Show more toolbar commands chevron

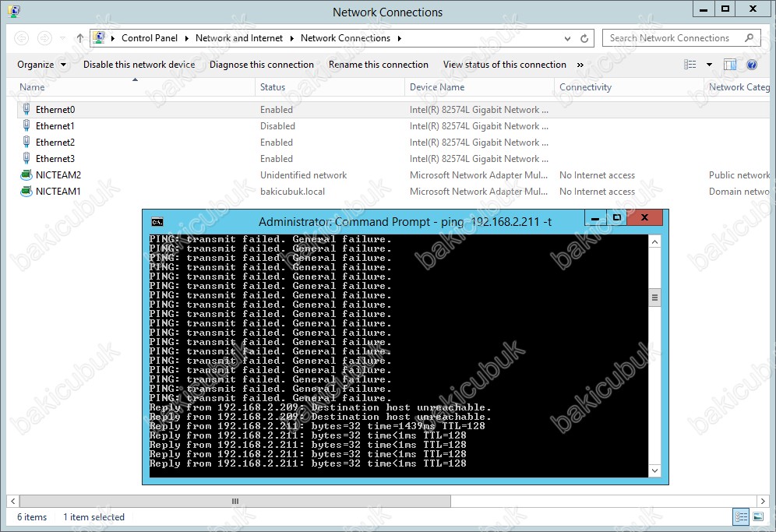[x=580, y=65]
